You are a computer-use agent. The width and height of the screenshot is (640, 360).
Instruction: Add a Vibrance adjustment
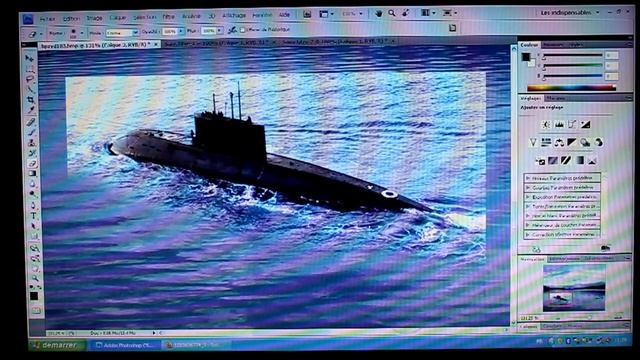[533, 142]
